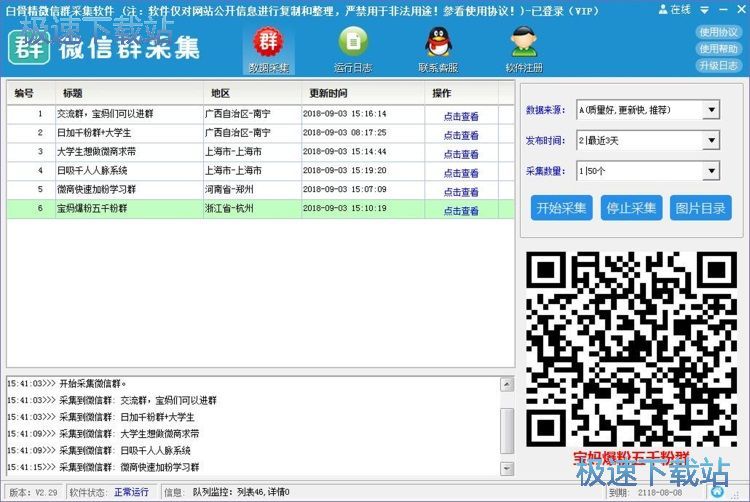Screen dimensions: 750x502
Task: Click the 版本: V2.29 status entry
Action: [33, 492]
